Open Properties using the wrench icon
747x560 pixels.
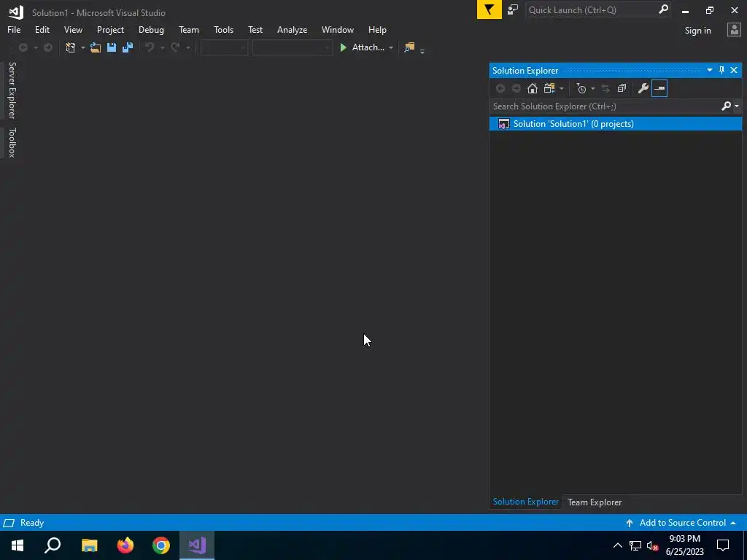(643, 88)
